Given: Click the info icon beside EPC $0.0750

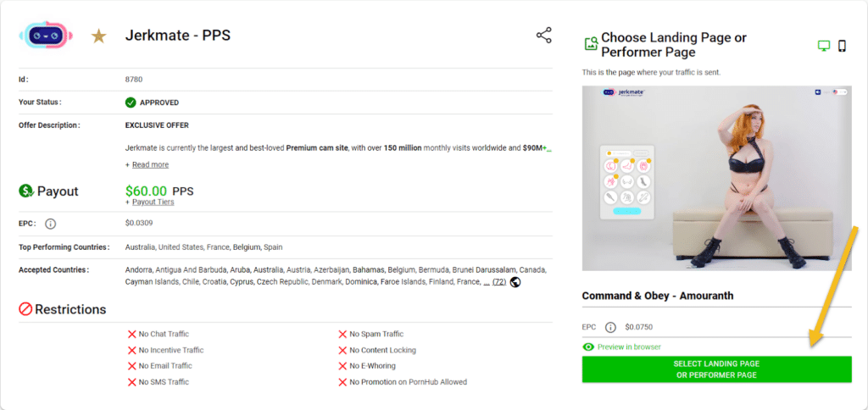Looking at the screenshot, I should [610, 327].
